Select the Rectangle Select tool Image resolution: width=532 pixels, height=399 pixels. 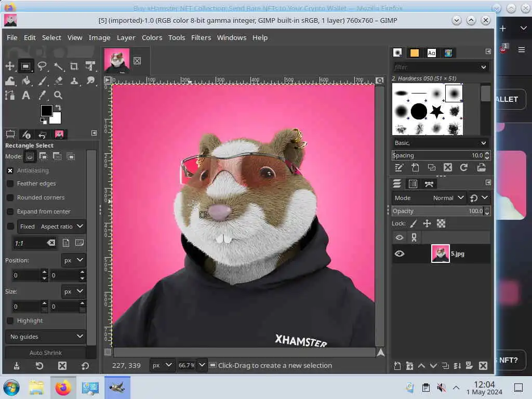[26, 66]
